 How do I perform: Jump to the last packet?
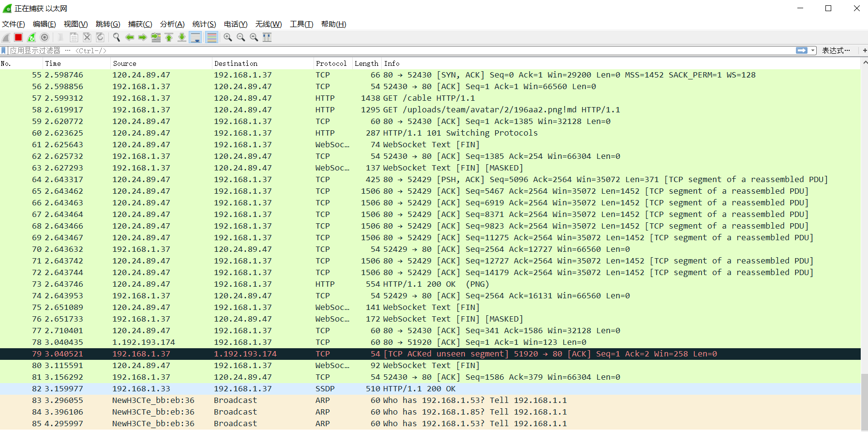[x=182, y=37]
